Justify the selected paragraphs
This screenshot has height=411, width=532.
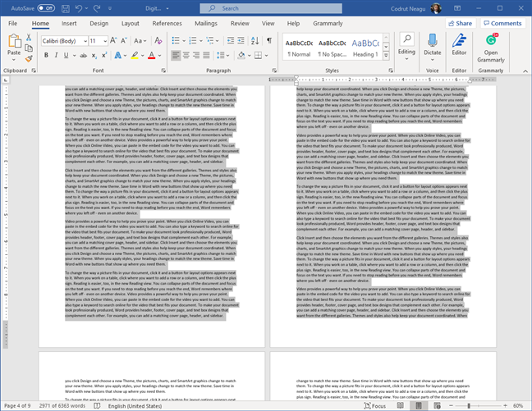(x=206, y=55)
